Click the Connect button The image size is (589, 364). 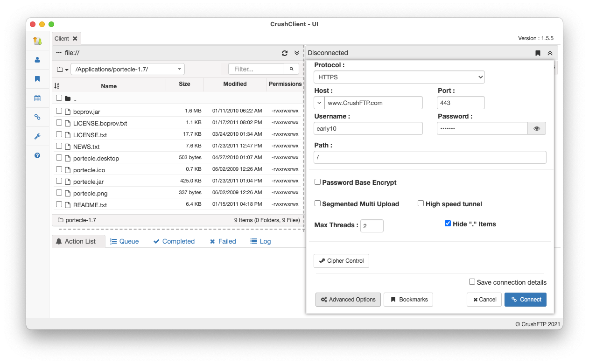pos(526,300)
